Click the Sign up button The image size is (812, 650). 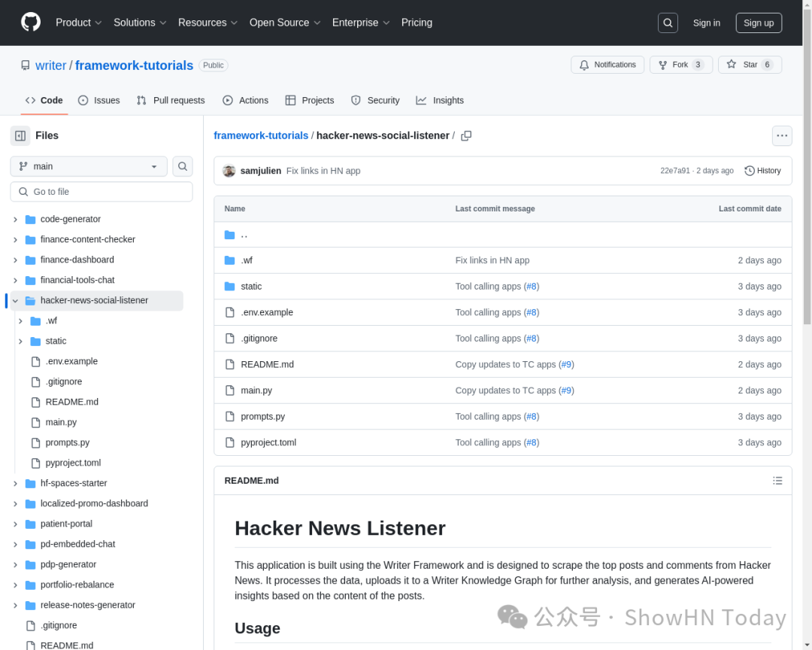758,23
